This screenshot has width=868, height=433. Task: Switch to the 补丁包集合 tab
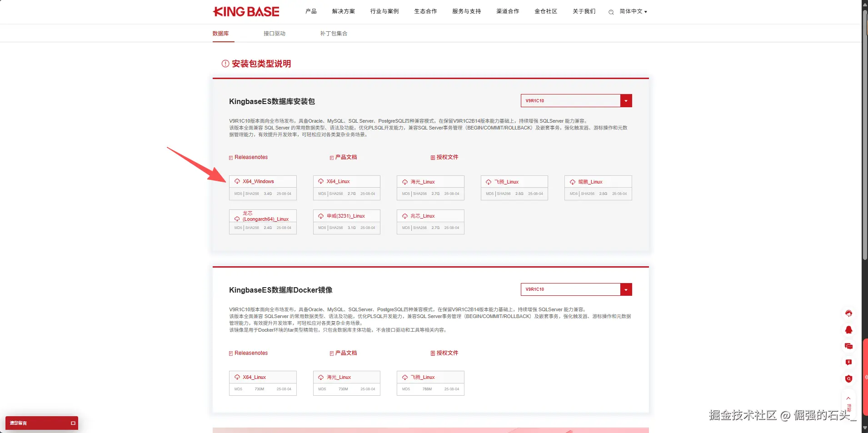tap(334, 34)
